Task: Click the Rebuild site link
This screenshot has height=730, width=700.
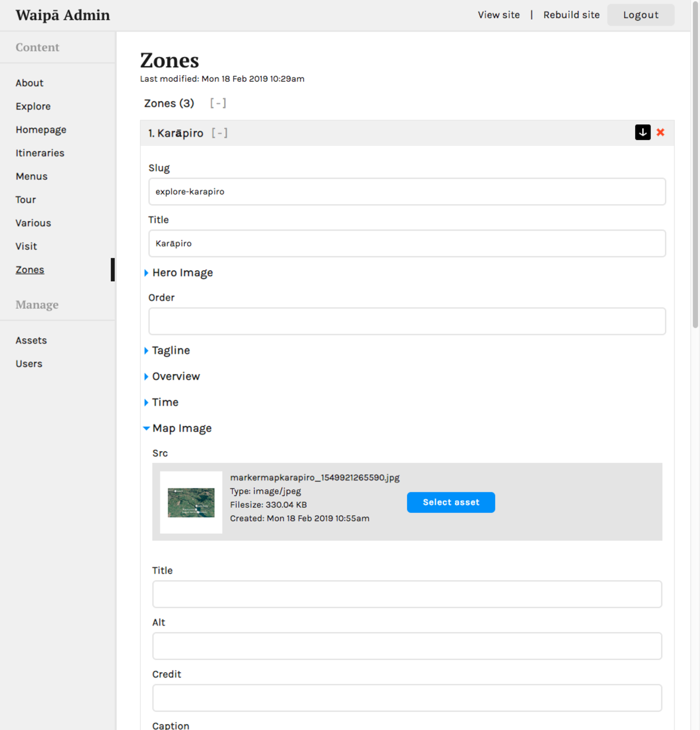Action: coord(571,15)
